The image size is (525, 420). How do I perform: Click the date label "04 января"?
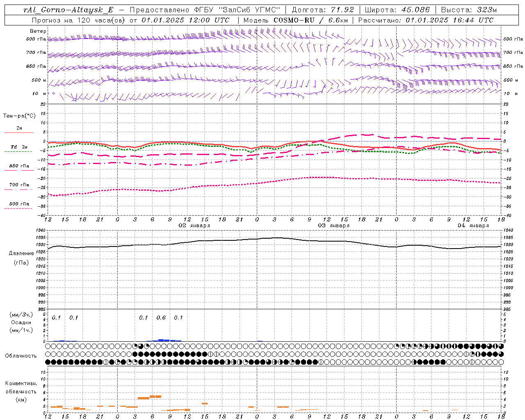[x=473, y=226]
